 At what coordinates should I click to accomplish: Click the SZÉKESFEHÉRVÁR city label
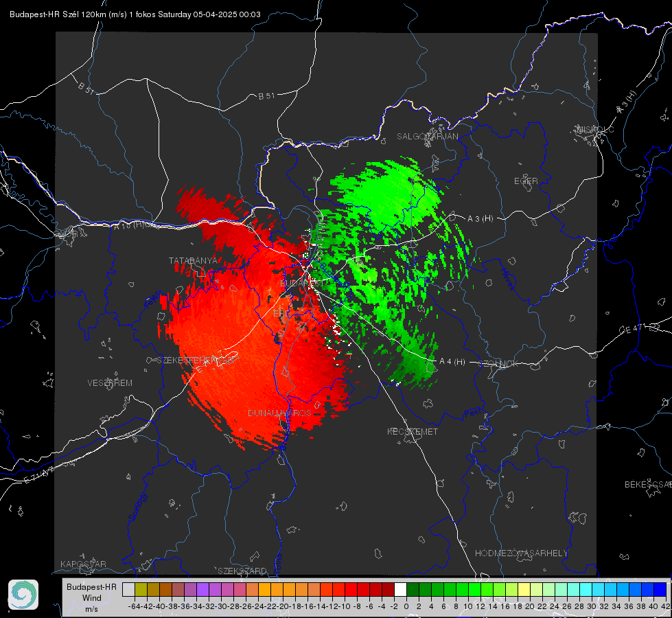click(x=195, y=360)
